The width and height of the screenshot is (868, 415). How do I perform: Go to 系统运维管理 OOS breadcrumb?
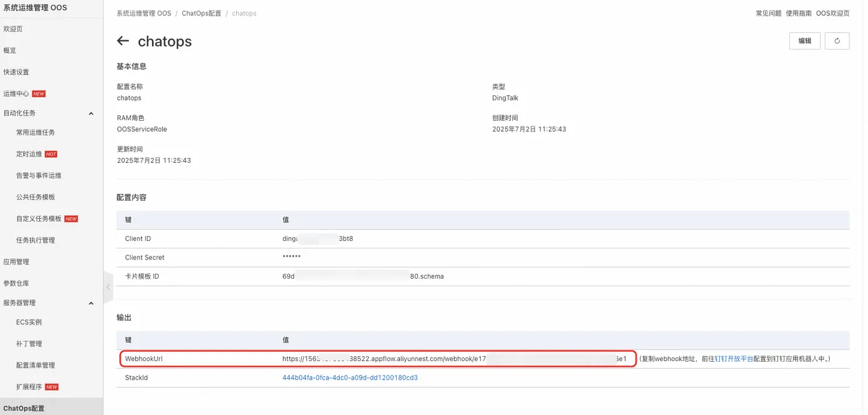click(144, 13)
